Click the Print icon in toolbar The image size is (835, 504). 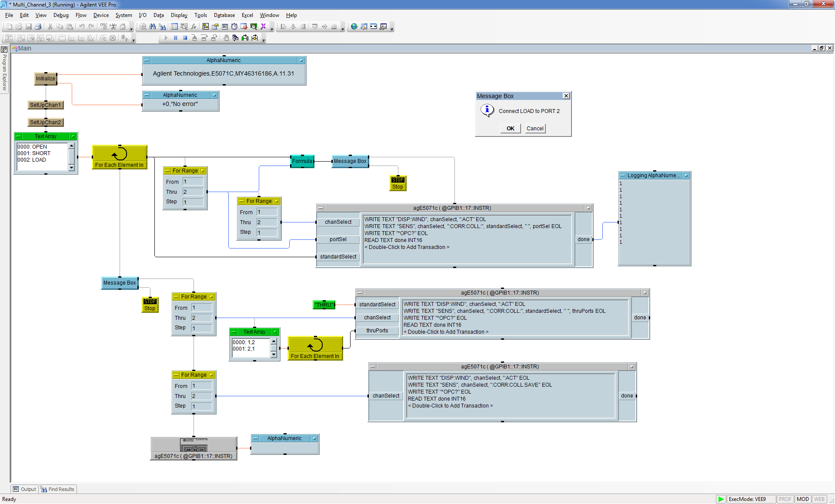click(38, 27)
